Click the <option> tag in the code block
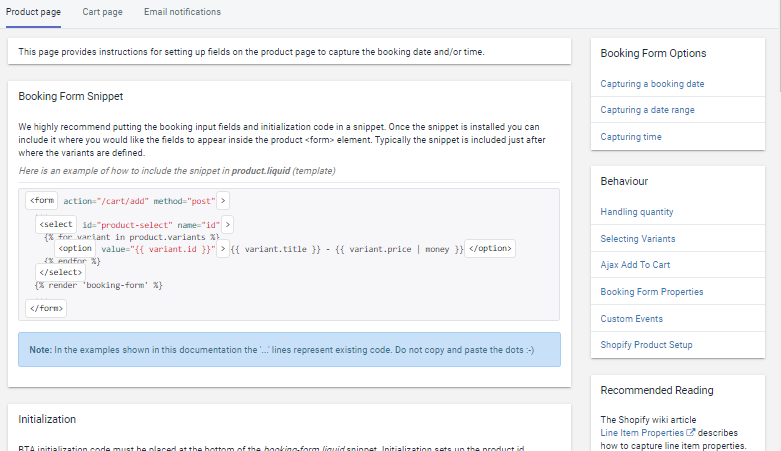This screenshot has height=451, width=781. [x=76, y=248]
